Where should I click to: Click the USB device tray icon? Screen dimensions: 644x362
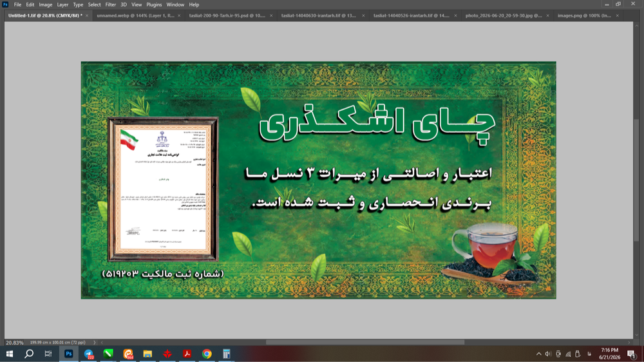point(578,354)
